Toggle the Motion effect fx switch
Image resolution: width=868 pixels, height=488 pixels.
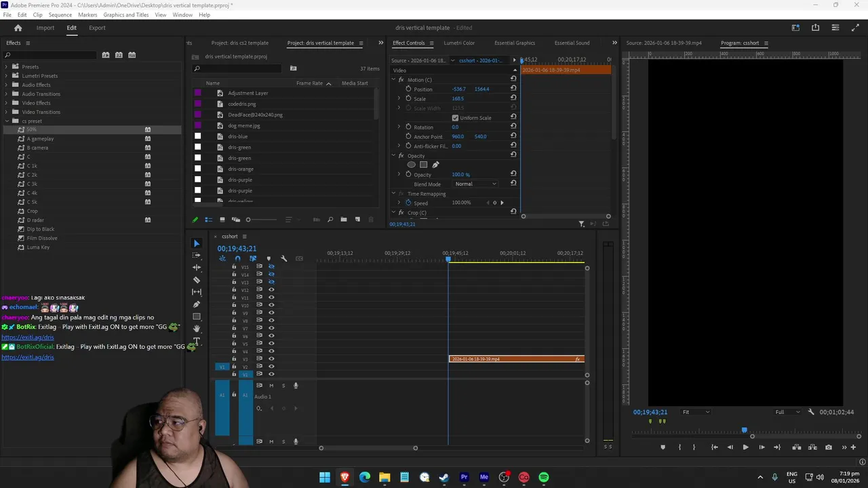pos(401,80)
